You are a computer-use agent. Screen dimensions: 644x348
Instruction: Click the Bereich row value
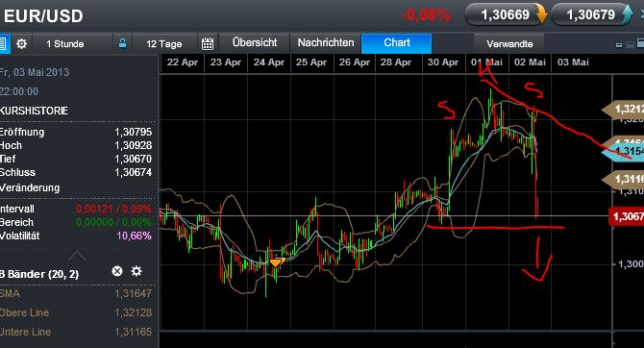point(113,222)
